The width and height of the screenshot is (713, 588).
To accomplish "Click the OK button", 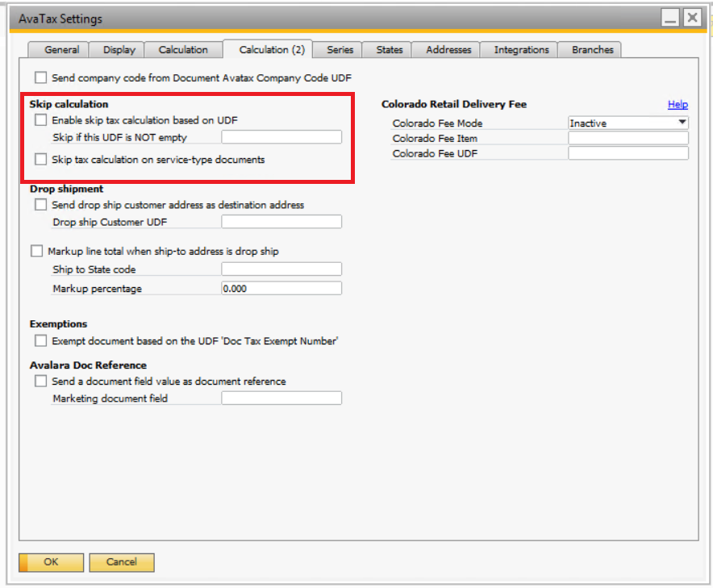I will tap(51, 562).
